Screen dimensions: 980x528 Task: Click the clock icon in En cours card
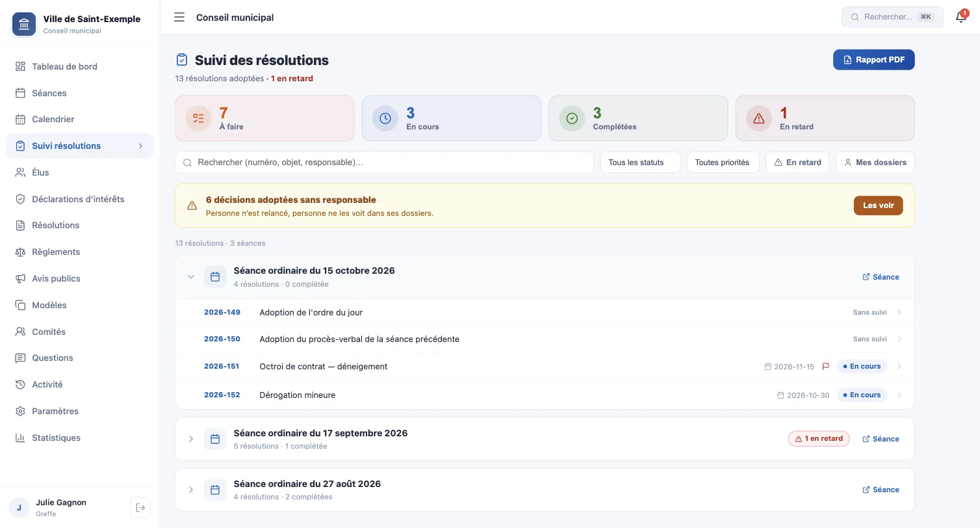click(385, 118)
